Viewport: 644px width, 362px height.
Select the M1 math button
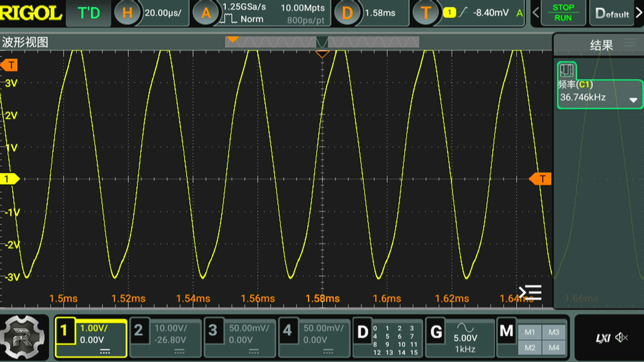pos(530,332)
